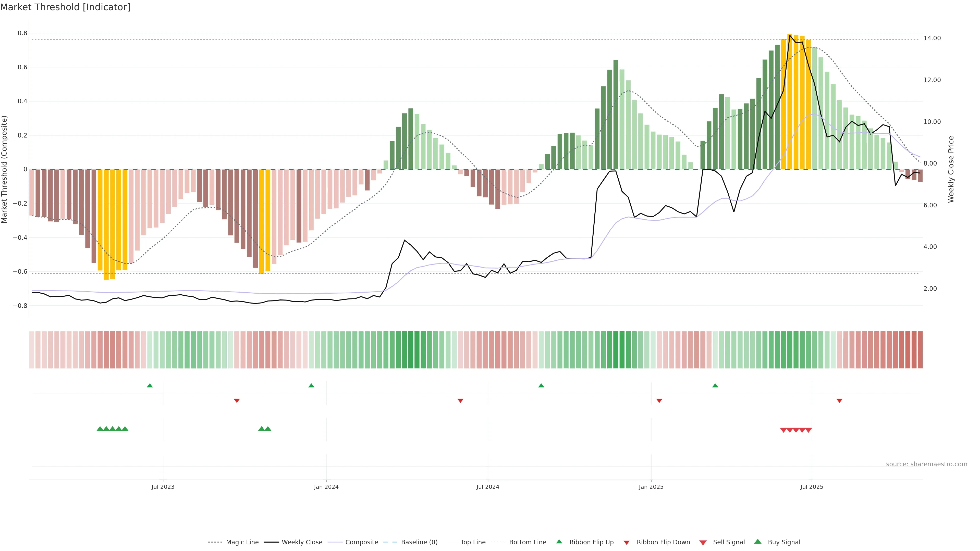Click the Jan 2024 x-axis label
980x551 pixels.
tap(326, 487)
